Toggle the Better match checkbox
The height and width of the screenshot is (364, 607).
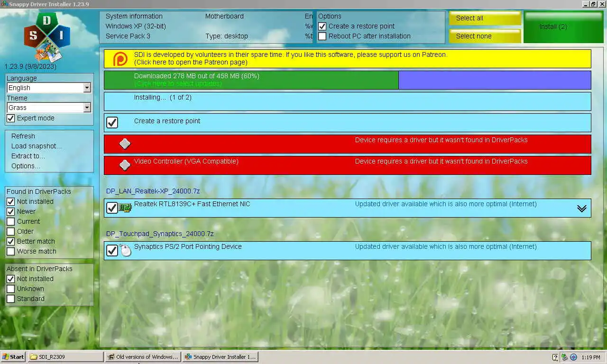coord(11,242)
